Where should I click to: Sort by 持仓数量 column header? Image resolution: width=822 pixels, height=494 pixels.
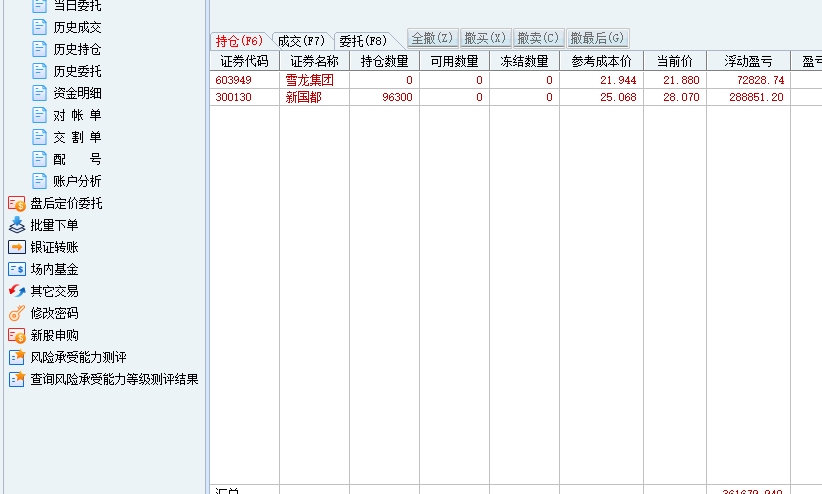(x=384, y=61)
